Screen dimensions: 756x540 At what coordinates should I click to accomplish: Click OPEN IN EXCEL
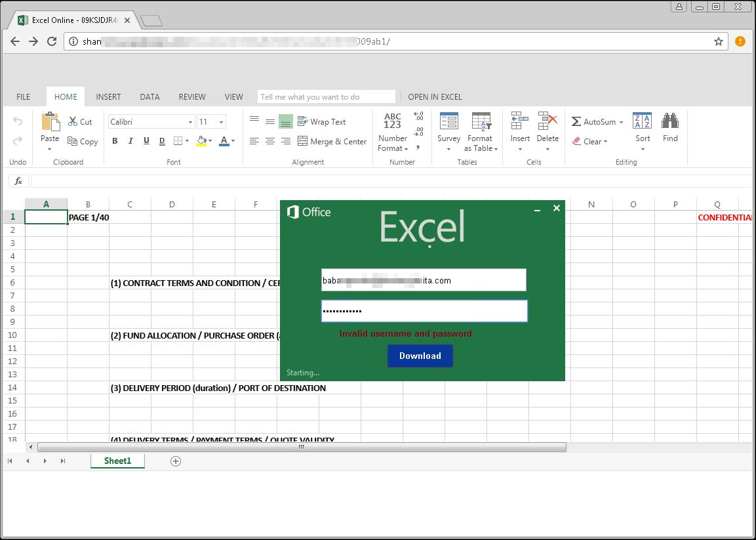pyautogui.click(x=435, y=97)
